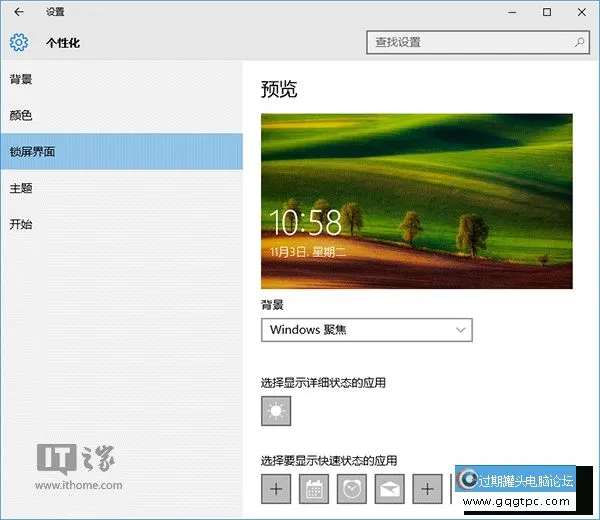Click the lock screen preview image
Screen dimensions: 600x520
[x=416, y=201]
